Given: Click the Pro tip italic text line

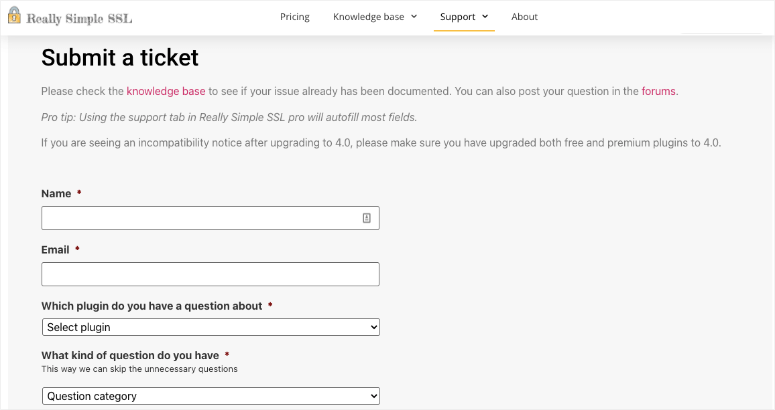Looking at the screenshot, I should tap(229, 118).
